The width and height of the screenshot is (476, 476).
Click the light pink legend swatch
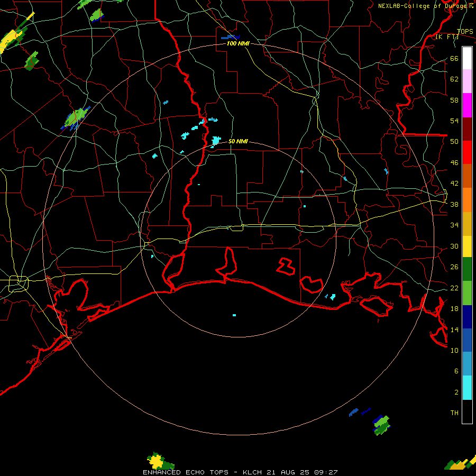click(x=467, y=81)
